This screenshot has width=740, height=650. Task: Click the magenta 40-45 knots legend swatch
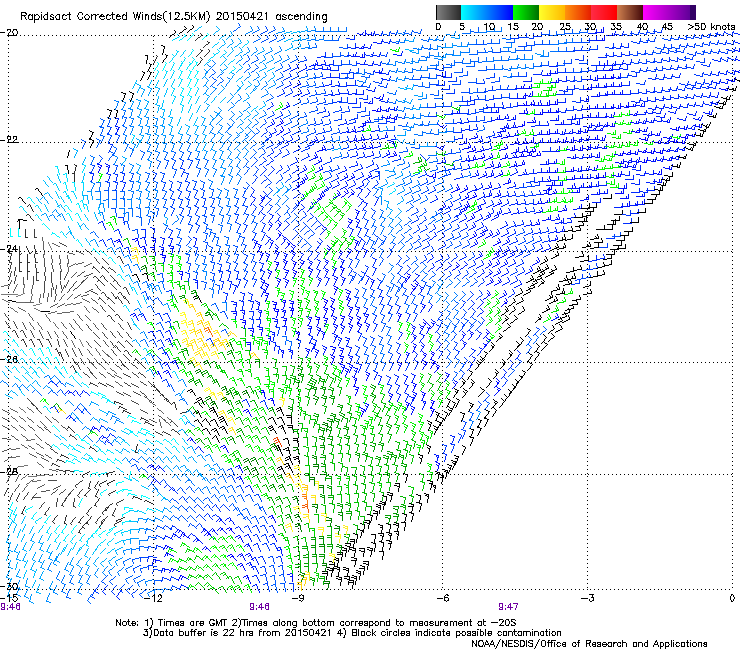656,12
